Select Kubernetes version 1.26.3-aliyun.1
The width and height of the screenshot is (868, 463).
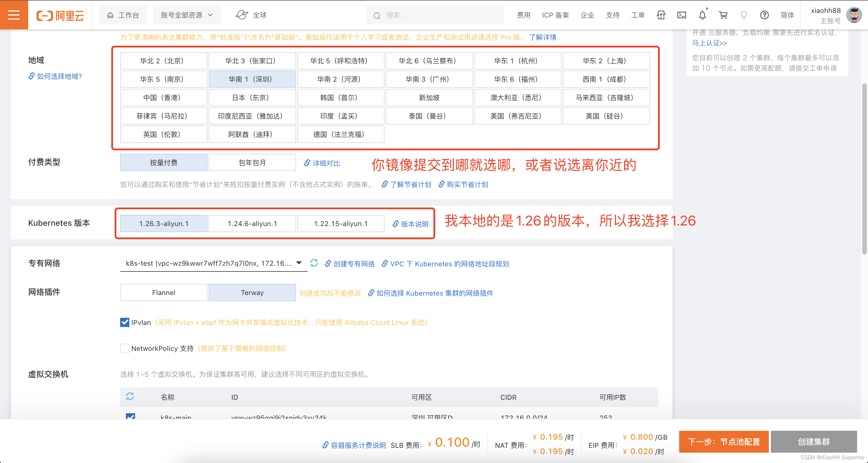164,223
